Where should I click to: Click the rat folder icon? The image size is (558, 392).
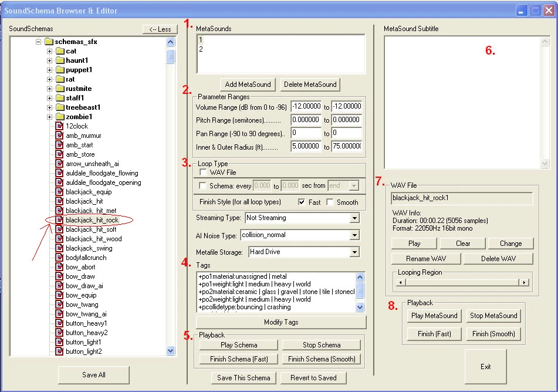coord(60,79)
